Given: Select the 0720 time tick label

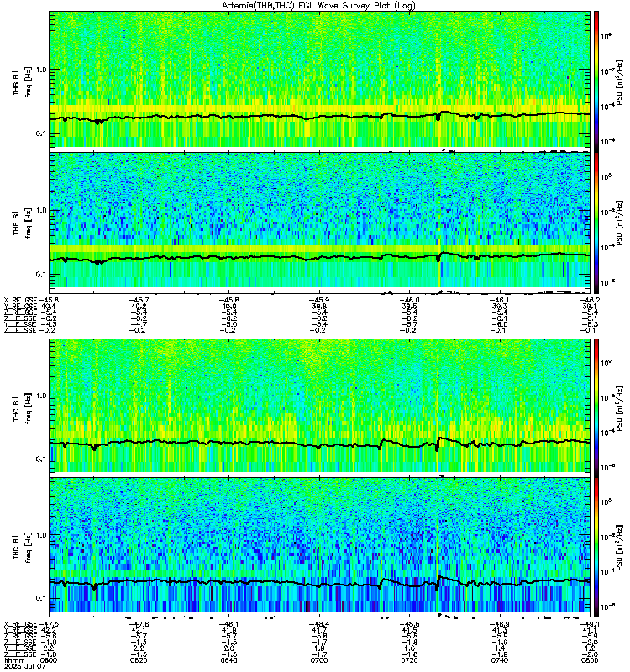Looking at the screenshot, I should pos(409,660).
